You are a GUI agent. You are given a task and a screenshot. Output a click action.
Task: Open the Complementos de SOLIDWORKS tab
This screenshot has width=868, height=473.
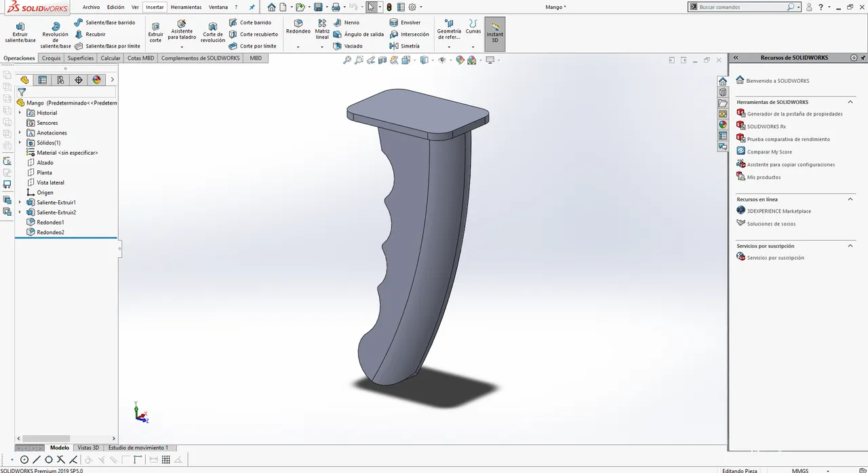point(201,58)
